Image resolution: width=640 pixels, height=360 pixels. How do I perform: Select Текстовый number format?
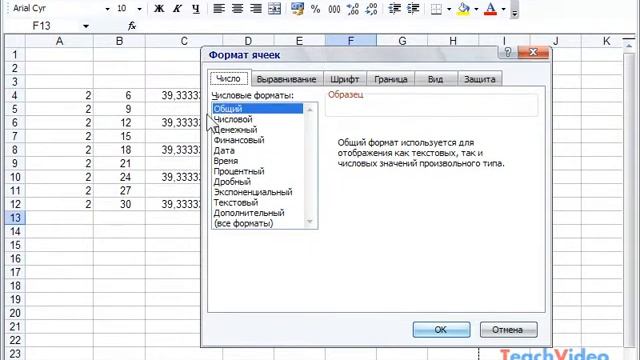258,202
